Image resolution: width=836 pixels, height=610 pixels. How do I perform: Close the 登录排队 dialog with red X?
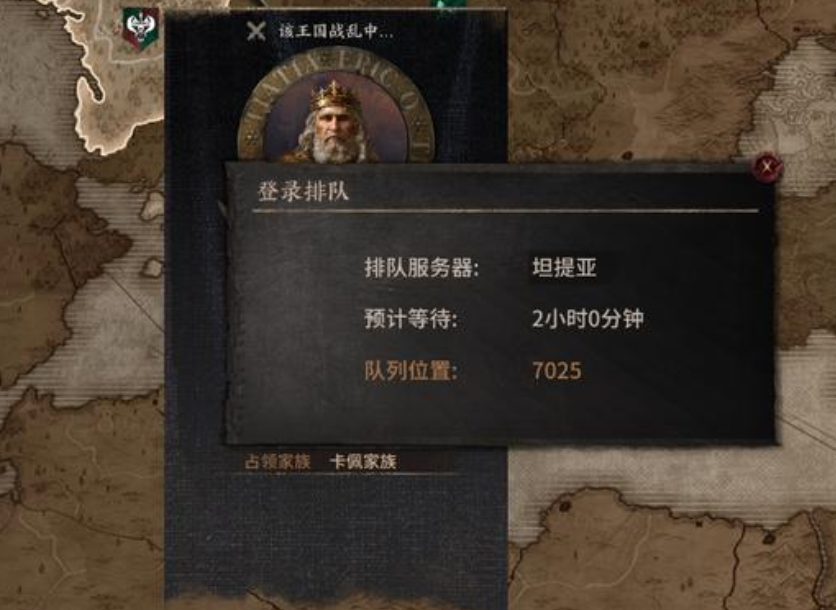coord(767,167)
